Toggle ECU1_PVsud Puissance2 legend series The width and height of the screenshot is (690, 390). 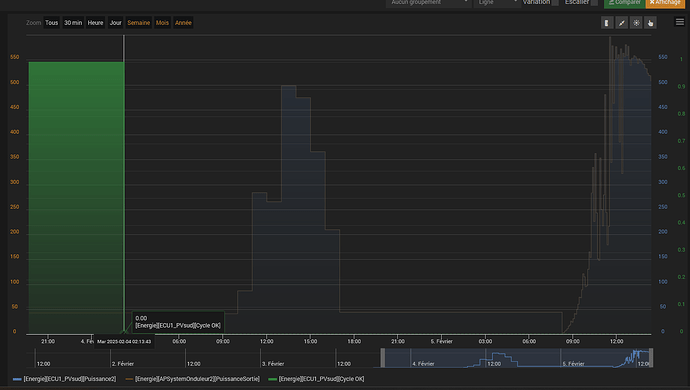[x=70, y=379]
